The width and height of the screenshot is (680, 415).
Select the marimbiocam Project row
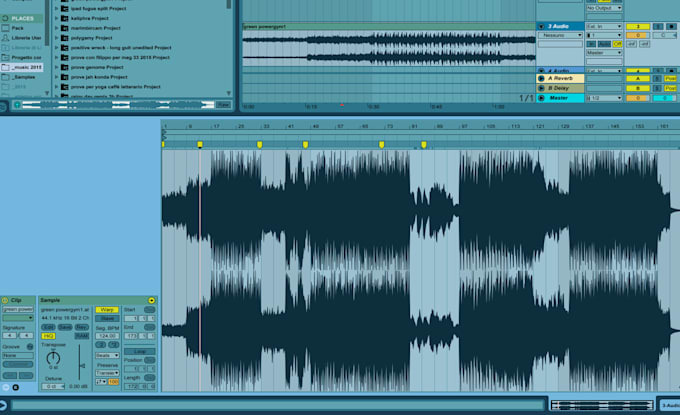click(x=95, y=28)
